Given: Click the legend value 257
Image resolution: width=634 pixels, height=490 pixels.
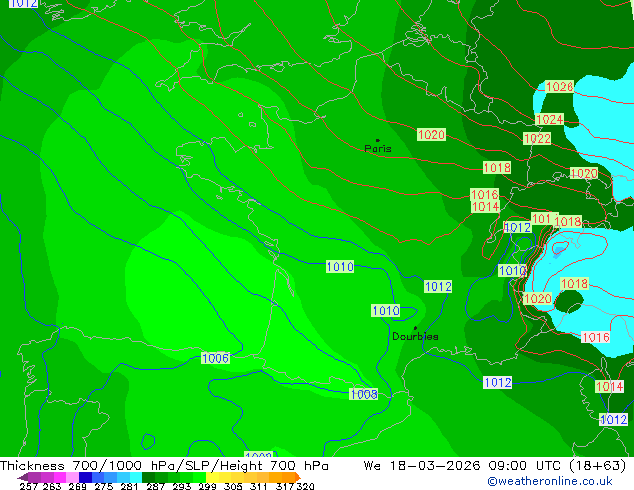Looking at the screenshot, I should (28, 486).
